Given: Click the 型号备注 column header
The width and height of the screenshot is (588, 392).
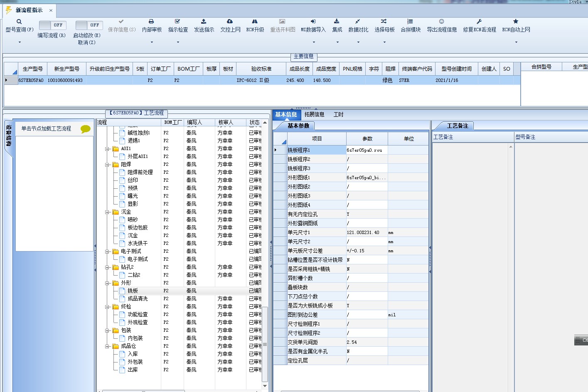Looking at the screenshot, I should (551, 137).
